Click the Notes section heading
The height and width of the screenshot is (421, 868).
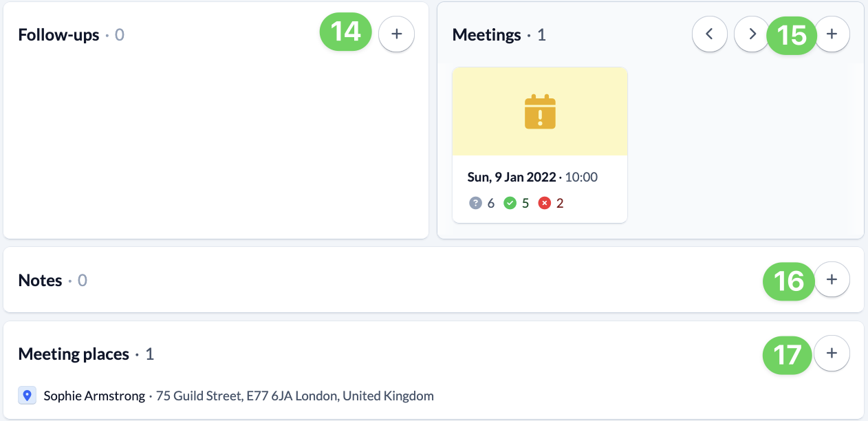pyautogui.click(x=40, y=281)
